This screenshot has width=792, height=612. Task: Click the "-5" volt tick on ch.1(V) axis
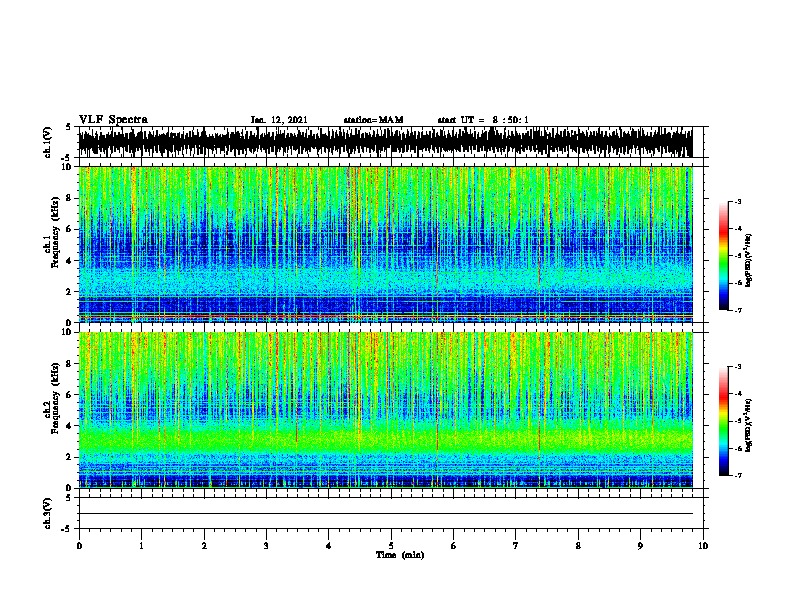pyautogui.click(x=66, y=157)
